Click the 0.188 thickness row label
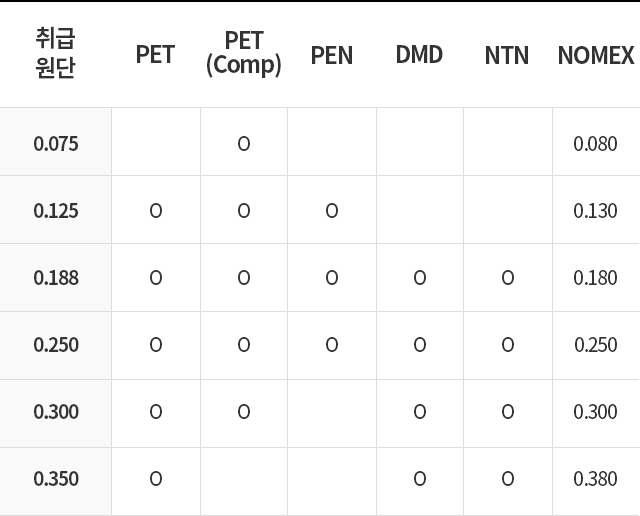The image size is (640, 516). [56, 278]
